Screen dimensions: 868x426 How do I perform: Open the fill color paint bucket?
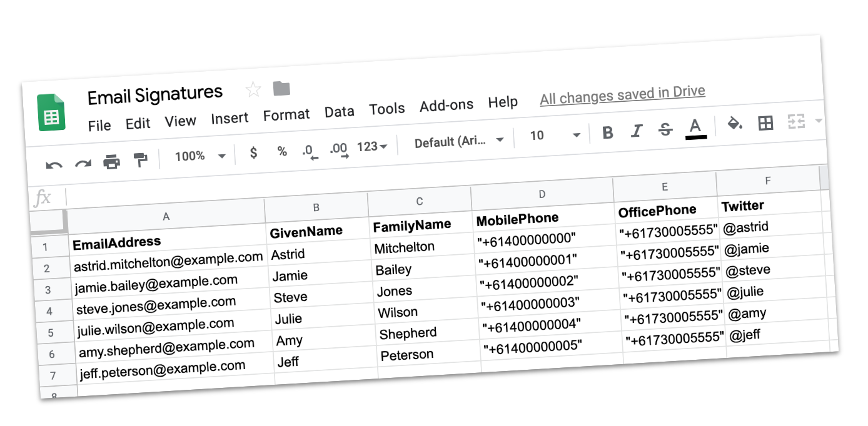pyautogui.click(x=735, y=123)
